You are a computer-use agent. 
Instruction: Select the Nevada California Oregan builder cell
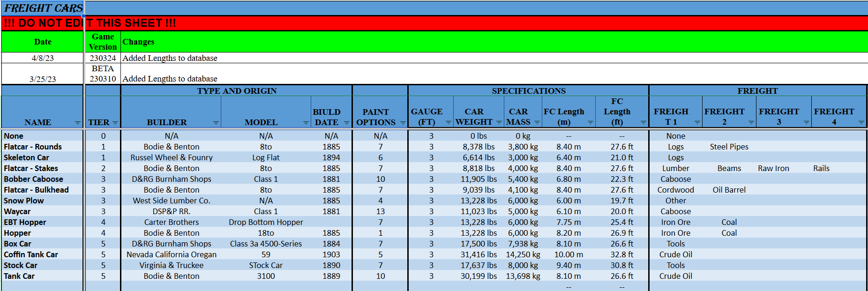pyautogui.click(x=172, y=254)
